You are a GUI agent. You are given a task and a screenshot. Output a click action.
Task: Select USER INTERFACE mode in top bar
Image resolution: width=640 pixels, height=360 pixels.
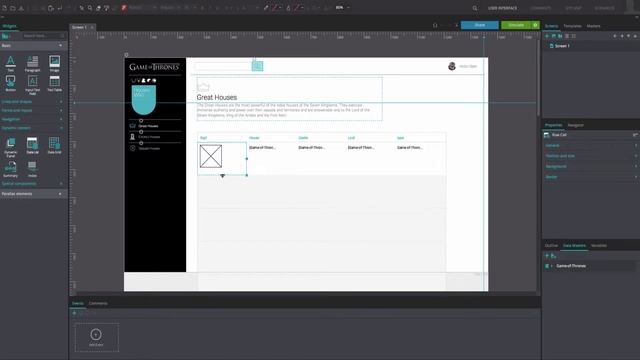pyautogui.click(x=502, y=8)
